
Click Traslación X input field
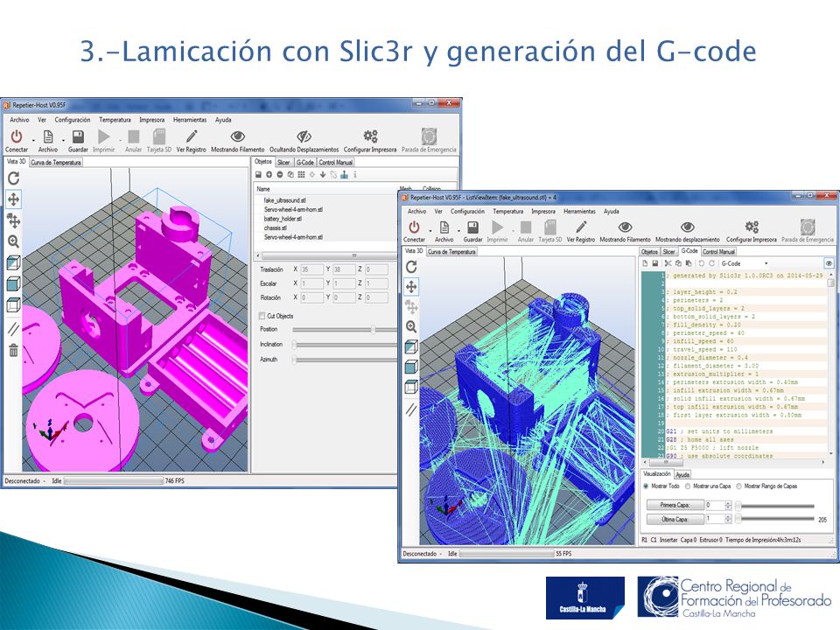coord(311,269)
